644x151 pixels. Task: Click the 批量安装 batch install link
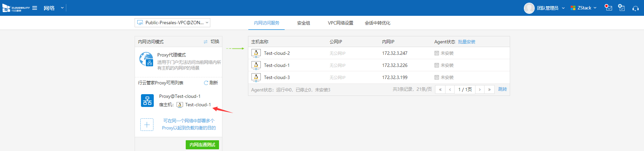pyautogui.click(x=467, y=42)
